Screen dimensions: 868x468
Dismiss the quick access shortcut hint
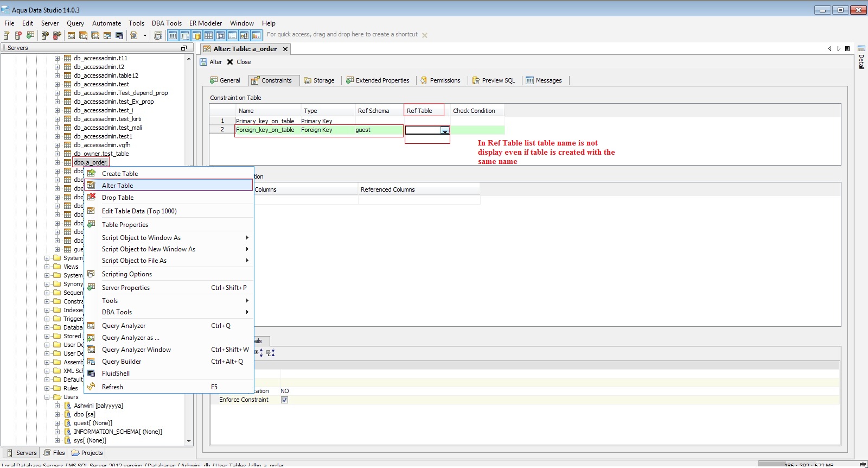click(425, 35)
